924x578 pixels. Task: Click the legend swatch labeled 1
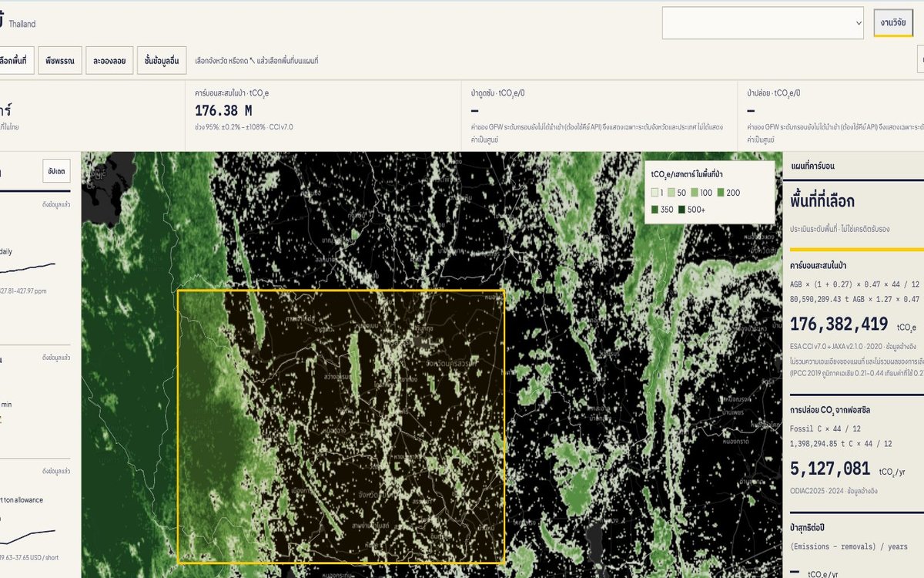(x=654, y=193)
